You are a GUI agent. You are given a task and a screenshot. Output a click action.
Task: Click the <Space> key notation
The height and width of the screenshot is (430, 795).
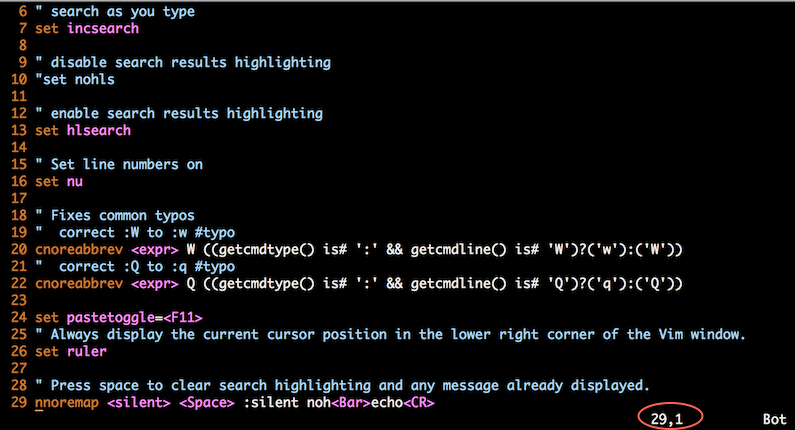coord(207,403)
